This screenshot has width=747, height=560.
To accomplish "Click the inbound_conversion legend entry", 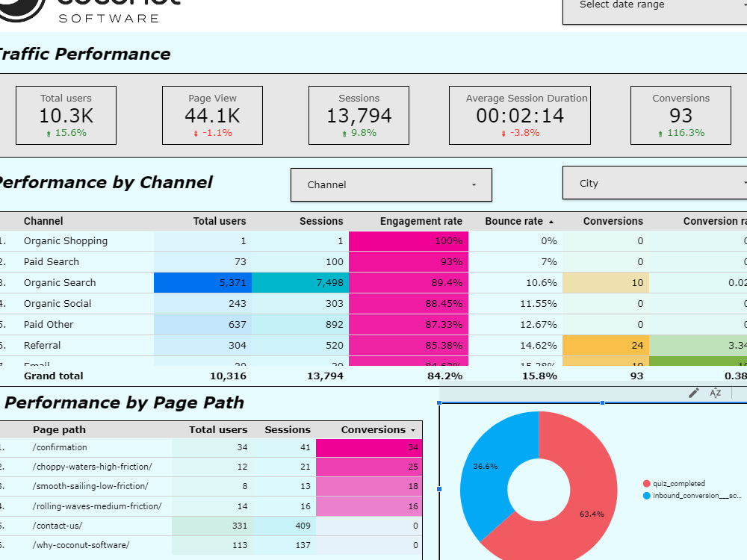I will [692, 496].
